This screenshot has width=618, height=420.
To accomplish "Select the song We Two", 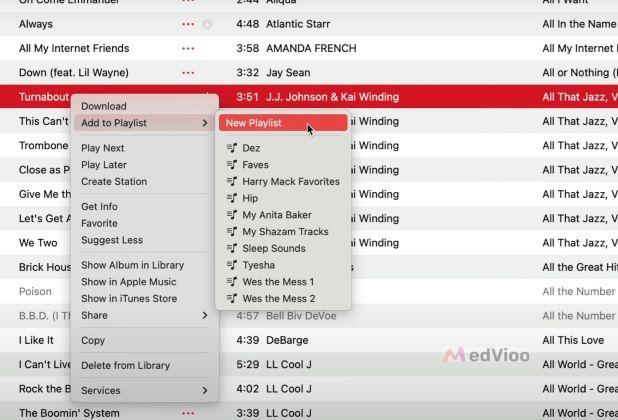I will coord(38,243).
